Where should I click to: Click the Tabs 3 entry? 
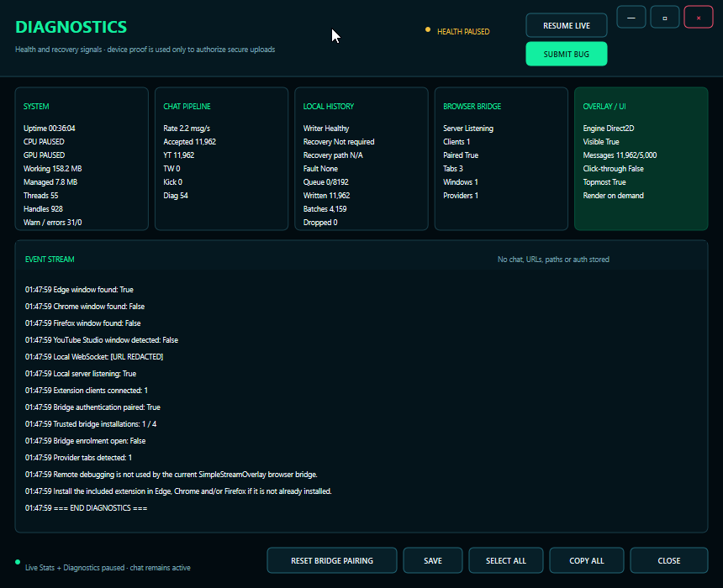click(x=453, y=169)
